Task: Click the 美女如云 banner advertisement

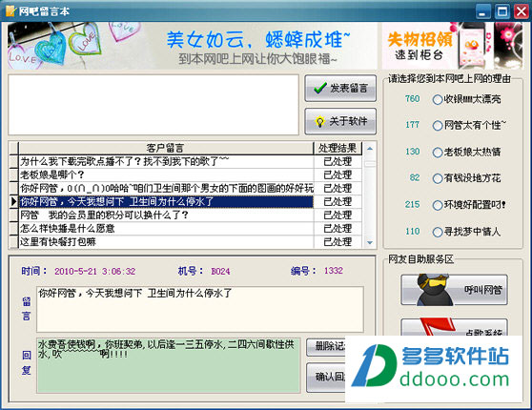Action: point(192,46)
